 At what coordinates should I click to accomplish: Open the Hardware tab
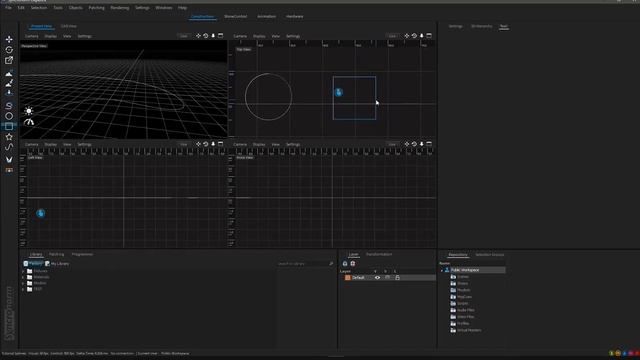pyautogui.click(x=294, y=16)
